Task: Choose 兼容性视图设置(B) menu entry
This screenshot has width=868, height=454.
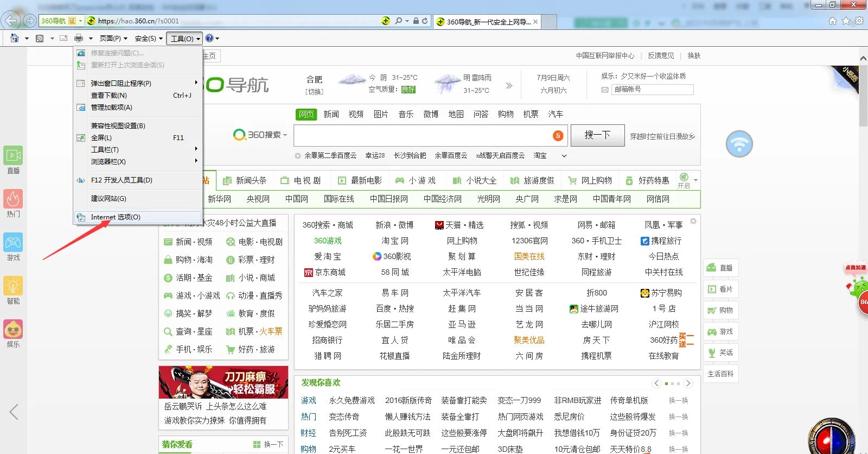Action: (x=138, y=125)
